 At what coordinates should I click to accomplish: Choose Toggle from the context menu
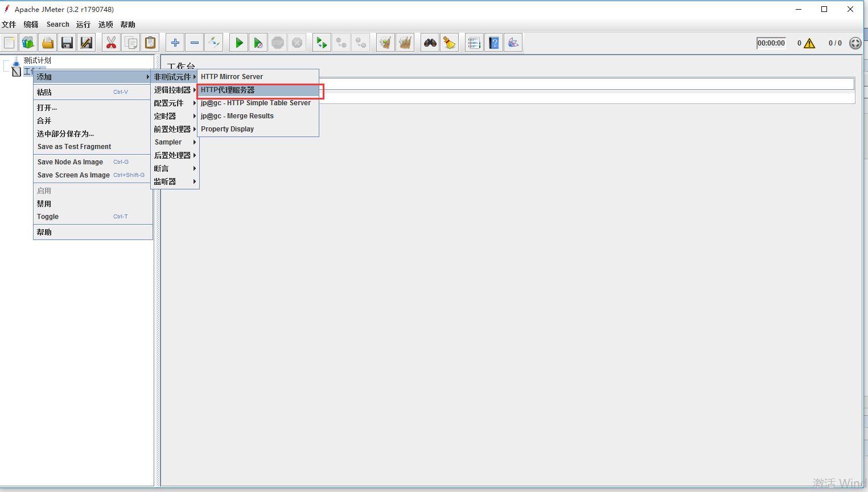coord(93,217)
